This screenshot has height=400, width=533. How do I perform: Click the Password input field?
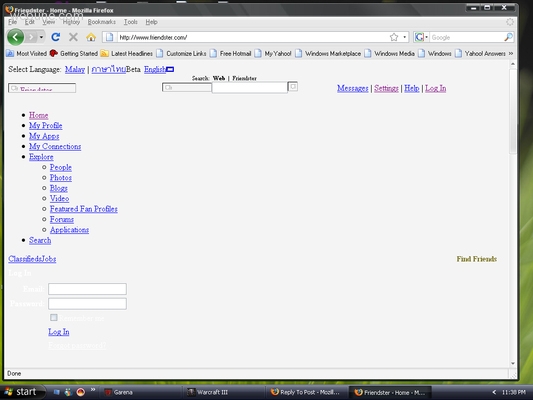87,303
